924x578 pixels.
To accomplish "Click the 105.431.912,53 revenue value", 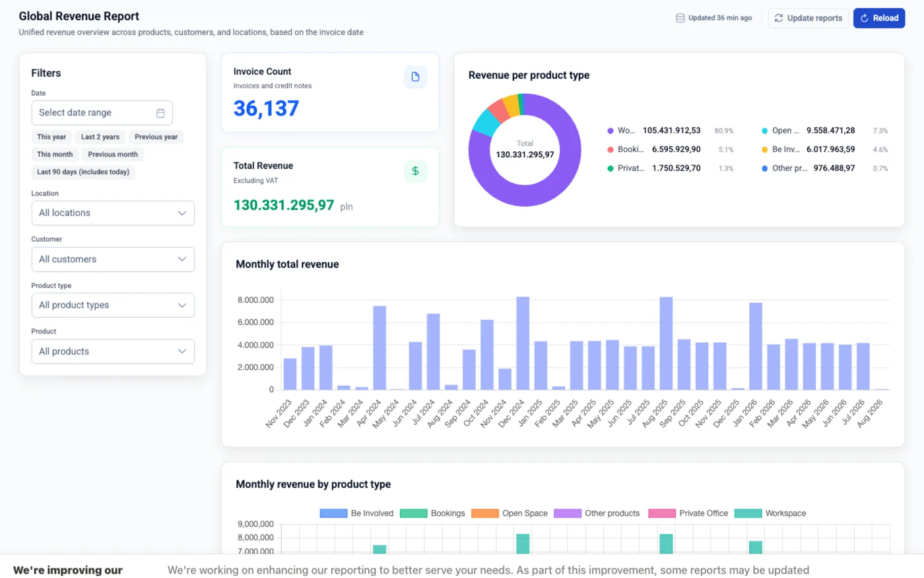I will [672, 131].
